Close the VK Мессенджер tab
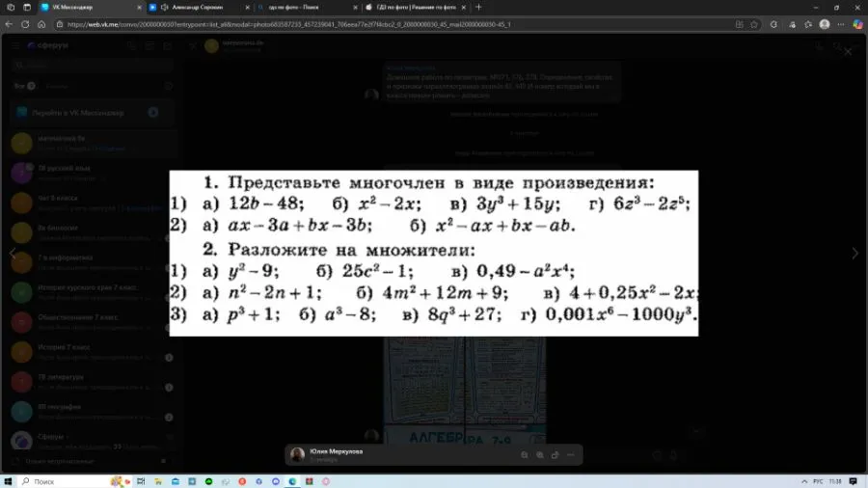 coord(138,7)
